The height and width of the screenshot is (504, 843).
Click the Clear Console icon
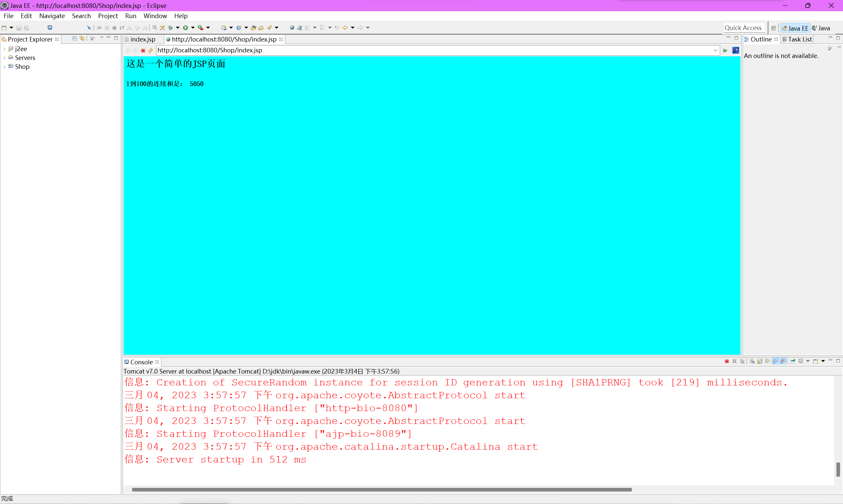click(752, 361)
